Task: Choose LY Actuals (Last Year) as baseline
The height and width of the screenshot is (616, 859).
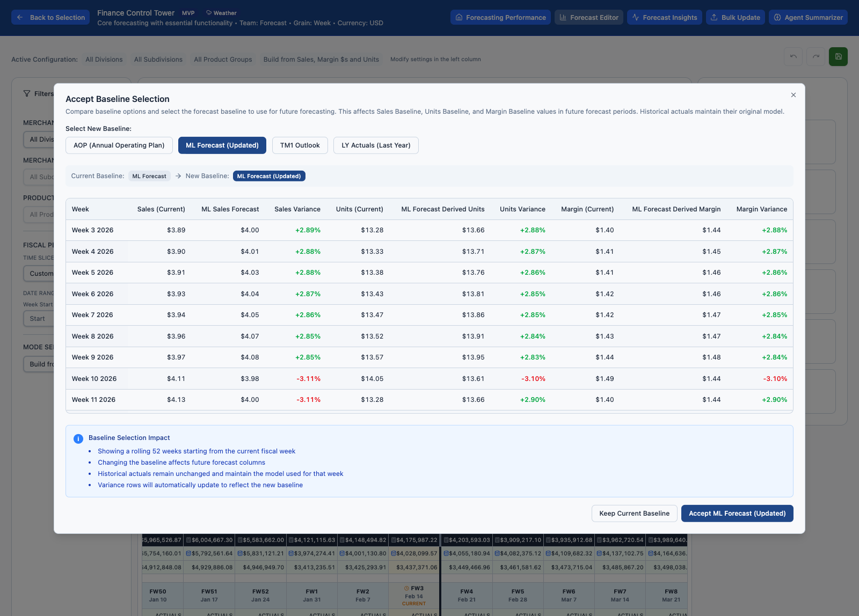Action: click(x=376, y=145)
